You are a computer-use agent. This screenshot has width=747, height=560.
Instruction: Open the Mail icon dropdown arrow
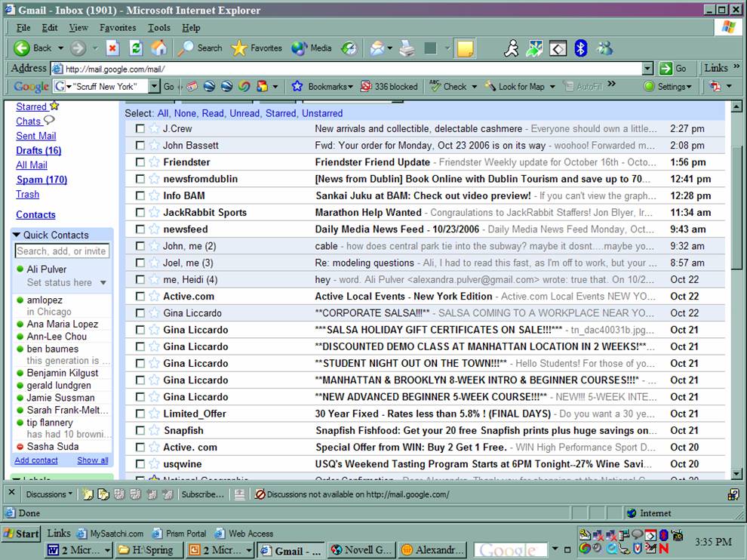pyautogui.click(x=389, y=48)
